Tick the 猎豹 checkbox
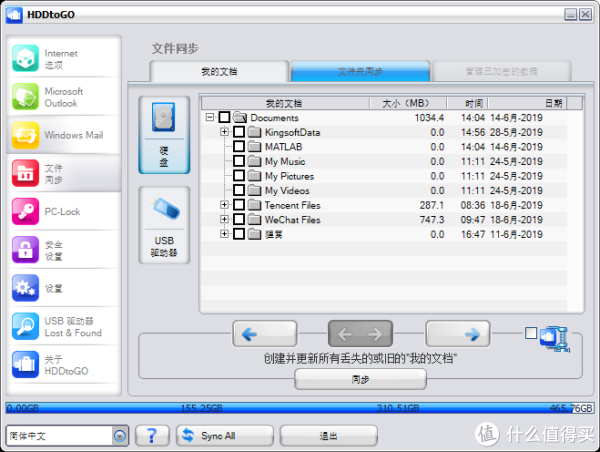The height and width of the screenshot is (452, 600). 239,234
